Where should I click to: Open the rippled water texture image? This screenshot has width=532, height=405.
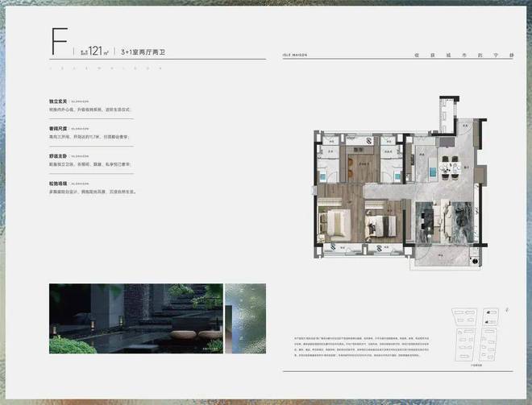tap(245, 319)
